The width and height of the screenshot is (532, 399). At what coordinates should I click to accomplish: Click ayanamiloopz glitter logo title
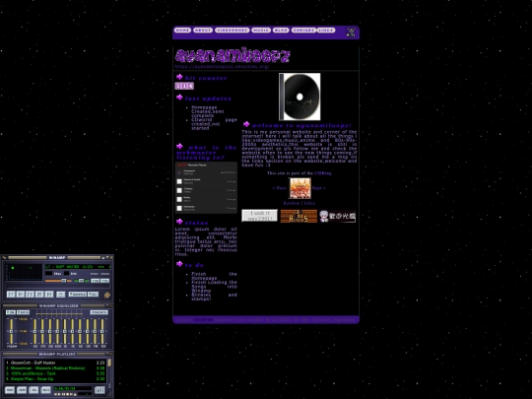(233, 55)
